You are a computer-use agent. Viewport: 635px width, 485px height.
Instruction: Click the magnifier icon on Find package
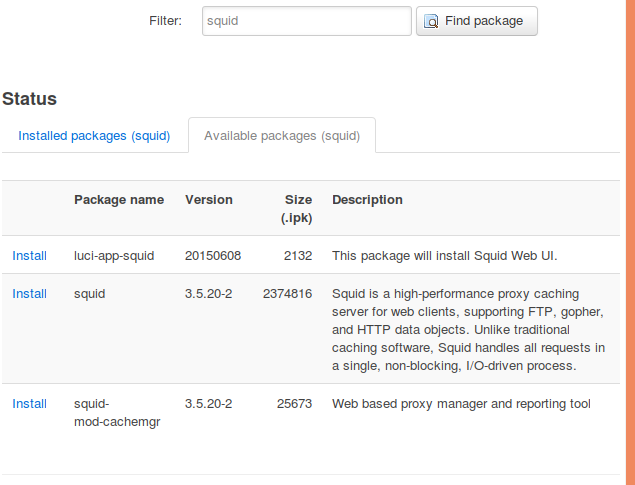[431, 21]
